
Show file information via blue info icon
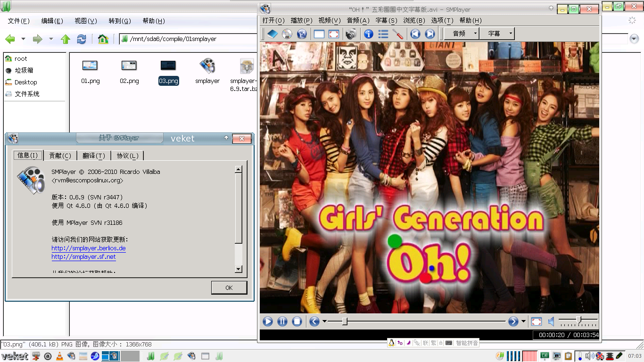369,33
